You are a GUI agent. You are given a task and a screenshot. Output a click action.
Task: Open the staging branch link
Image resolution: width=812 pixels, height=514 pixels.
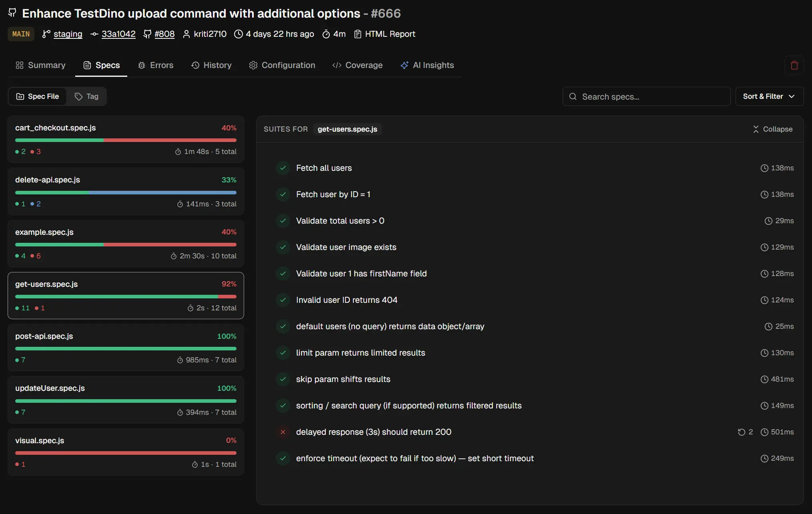coord(68,34)
